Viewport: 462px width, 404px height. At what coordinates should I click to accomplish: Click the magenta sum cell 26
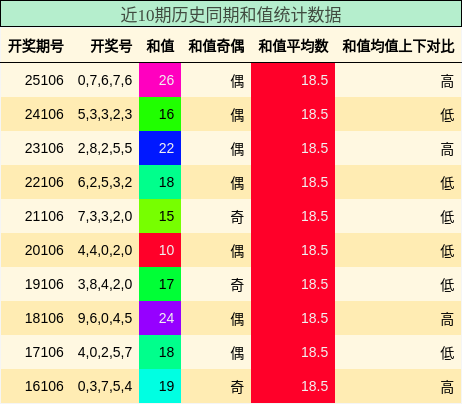160,80
